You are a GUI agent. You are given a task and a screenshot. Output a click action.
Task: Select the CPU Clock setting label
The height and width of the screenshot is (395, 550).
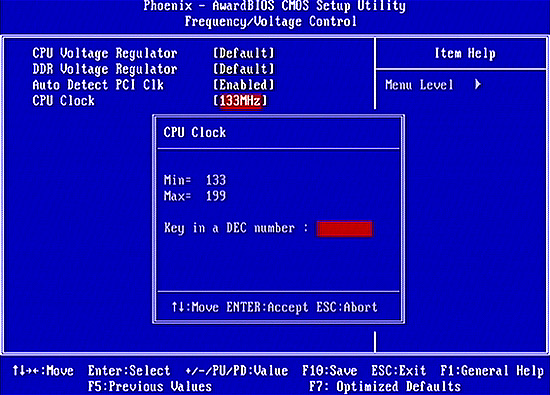click(63, 101)
